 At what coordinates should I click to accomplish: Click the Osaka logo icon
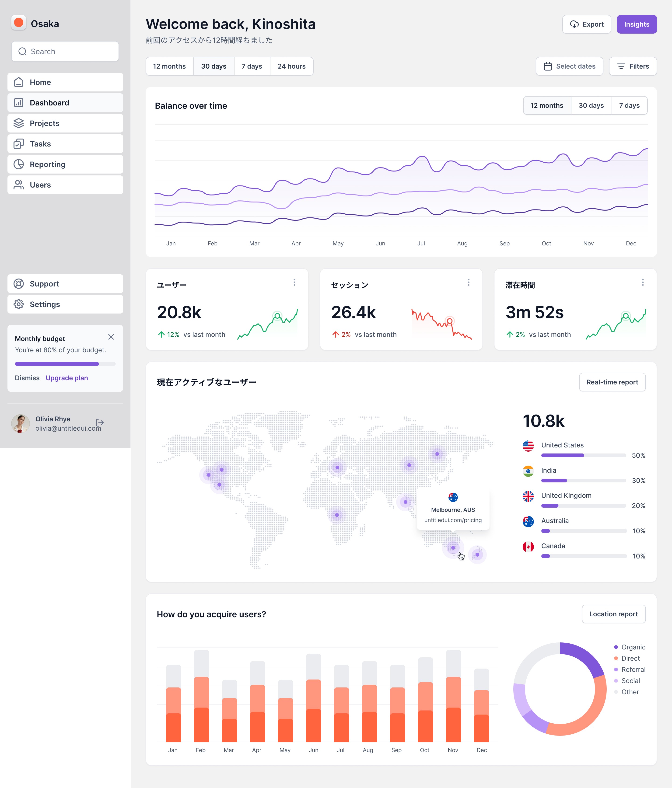(x=19, y=23)
